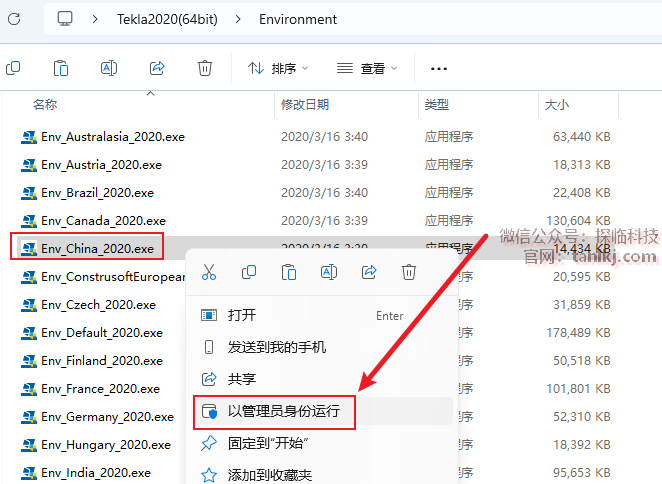662x484 pixels.
Task: Click Paste icon in context menu
Action: click(289, 272)
